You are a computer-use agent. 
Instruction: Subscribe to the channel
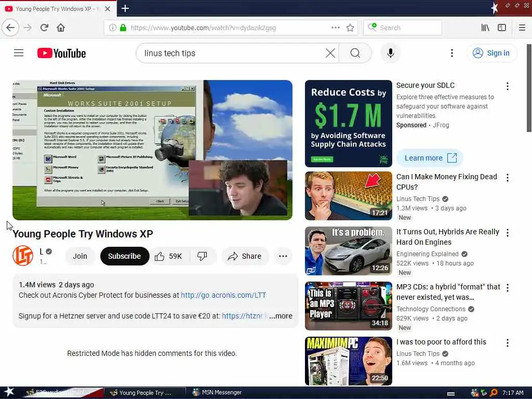tap(125, 256)
